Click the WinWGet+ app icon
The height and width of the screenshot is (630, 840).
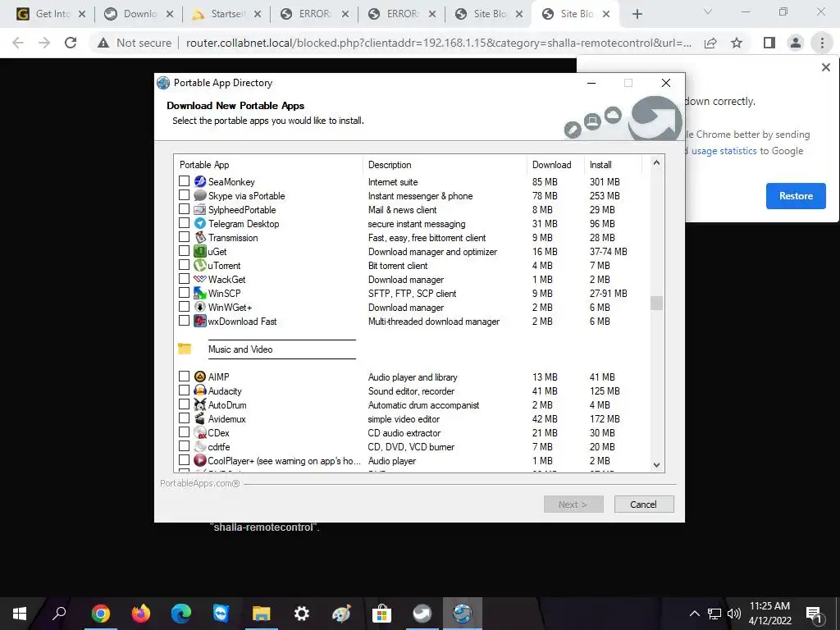click(200, 307)
